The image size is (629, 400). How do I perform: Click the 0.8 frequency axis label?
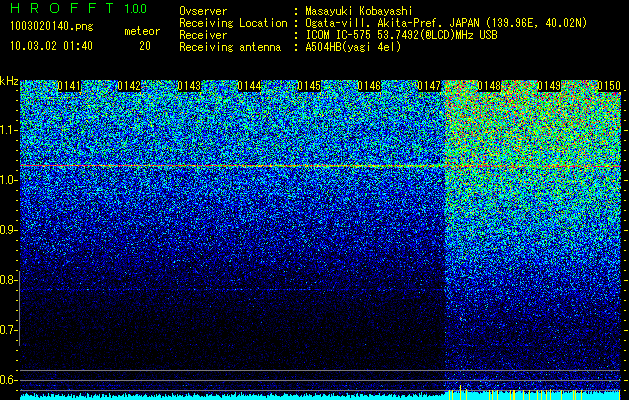coord(8,280)
